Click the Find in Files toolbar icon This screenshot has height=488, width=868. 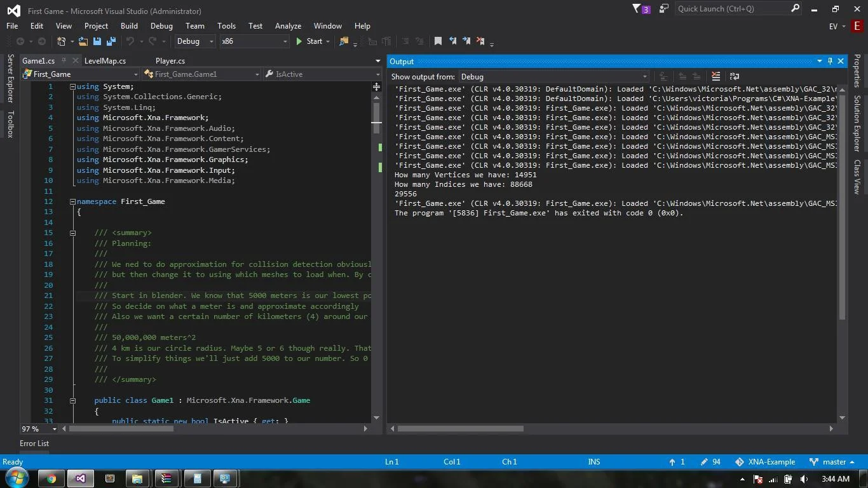tap(344, 41)
